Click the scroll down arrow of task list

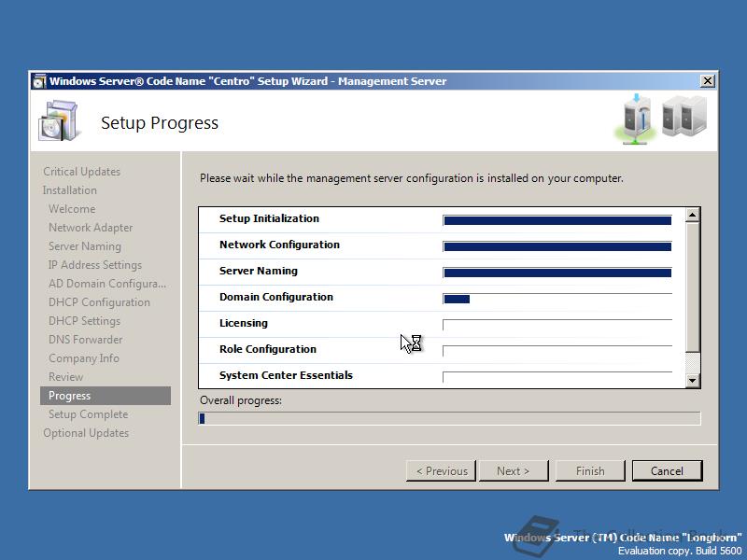(692, 381)
